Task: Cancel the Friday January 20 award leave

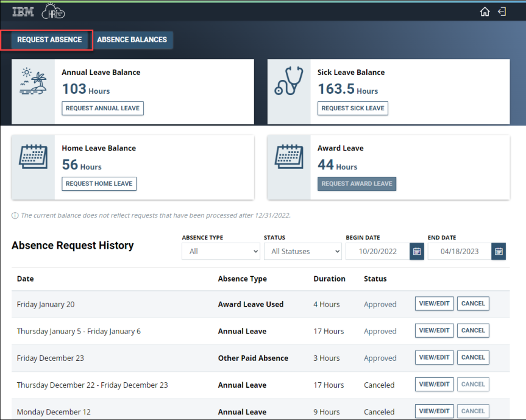Action: 473,304
